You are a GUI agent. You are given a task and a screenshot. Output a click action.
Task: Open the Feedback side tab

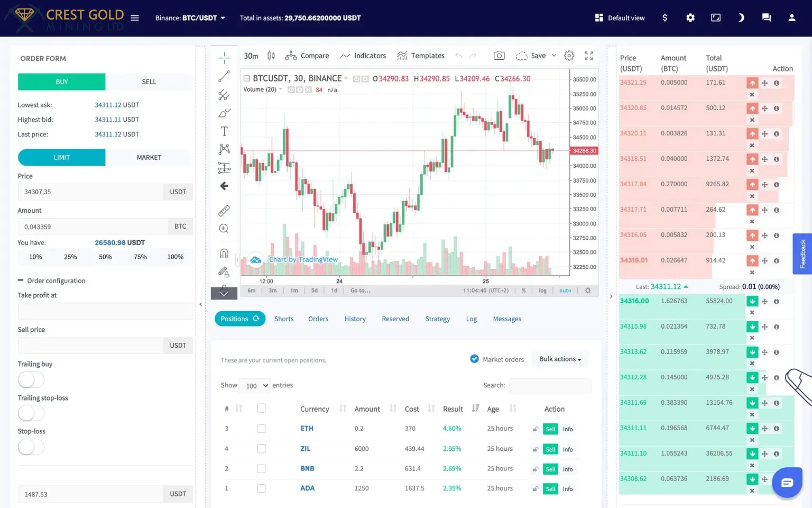click(802, 254)
